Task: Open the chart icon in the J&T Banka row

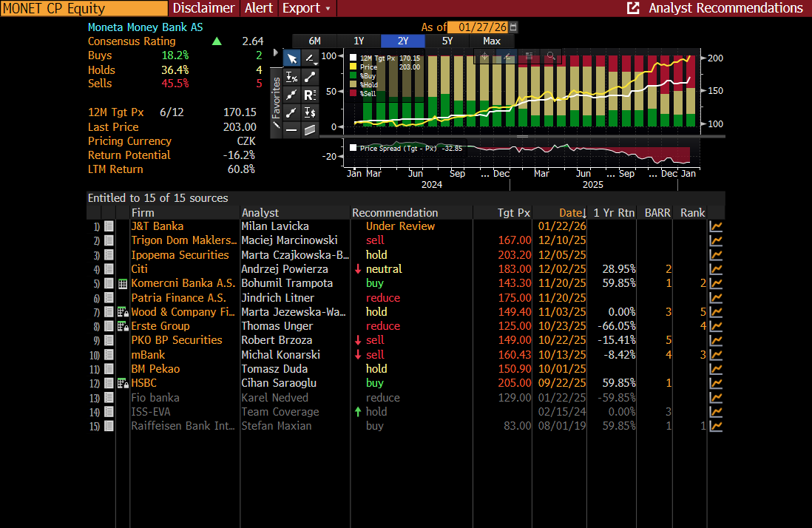Action: pos(716,226)
